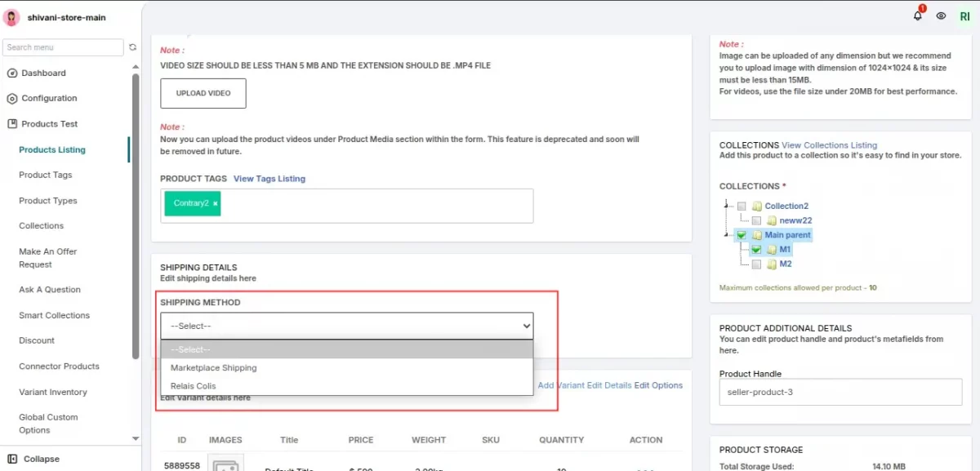Click the Products Test box icon
The image size is (980, 471).
(12, 124)
